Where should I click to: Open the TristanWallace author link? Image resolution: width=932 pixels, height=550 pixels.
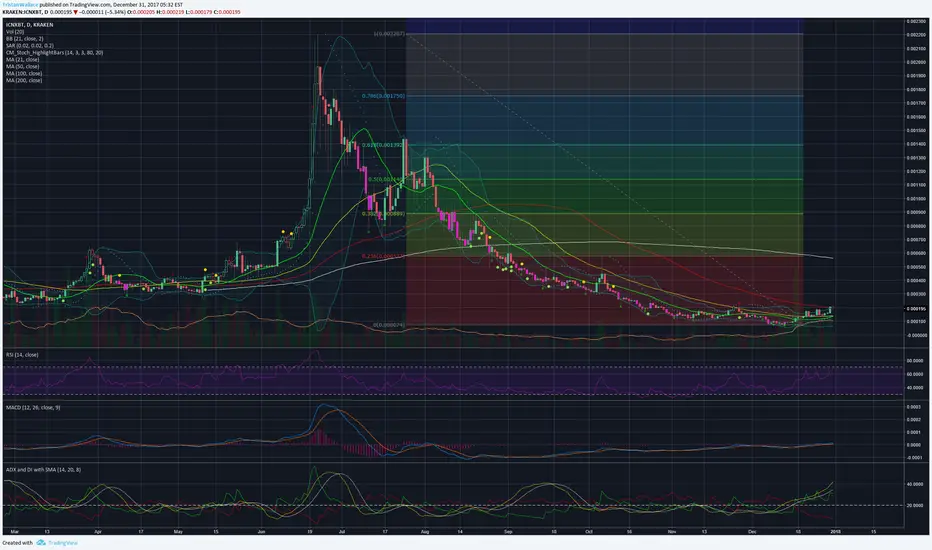coord(20,4)
